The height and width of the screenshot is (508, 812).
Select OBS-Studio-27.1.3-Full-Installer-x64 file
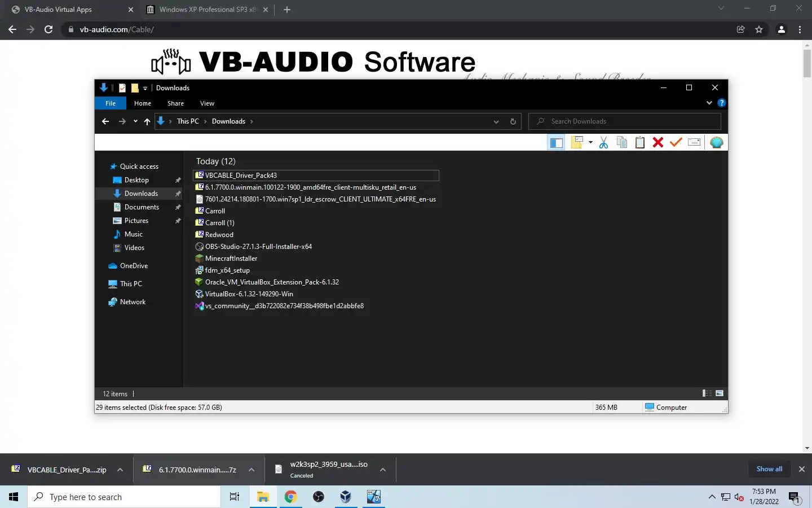[x=258, y=247]
